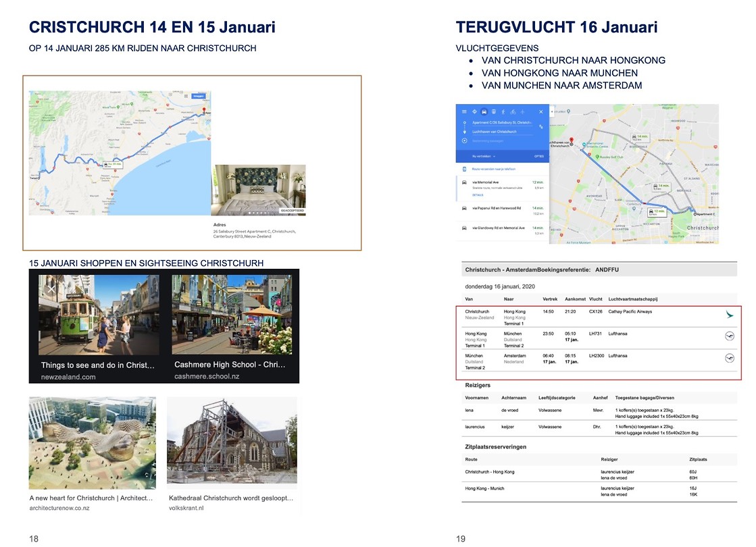Open the 'Nu vertrekken' departure dropdown
This screenshot has height=547, width=756.
point(484,156)
